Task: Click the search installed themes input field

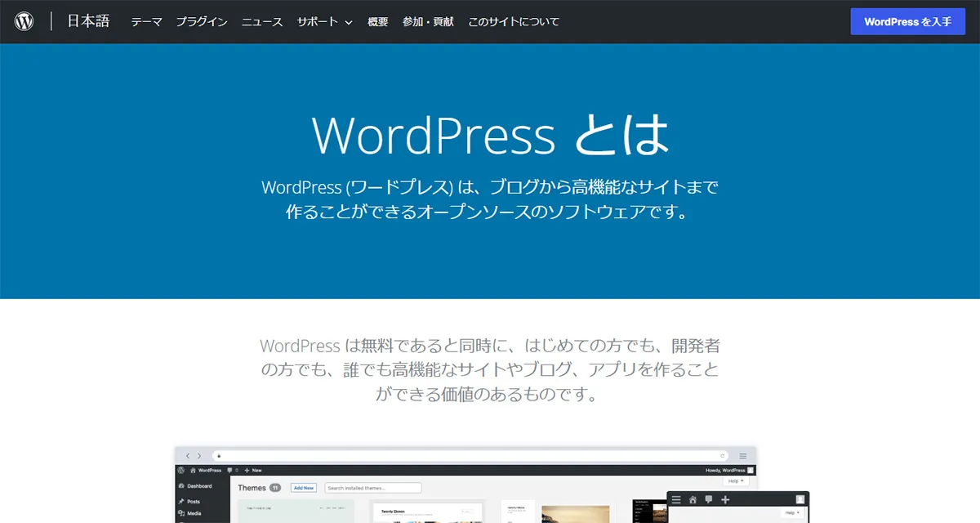Action: (374, 488)
